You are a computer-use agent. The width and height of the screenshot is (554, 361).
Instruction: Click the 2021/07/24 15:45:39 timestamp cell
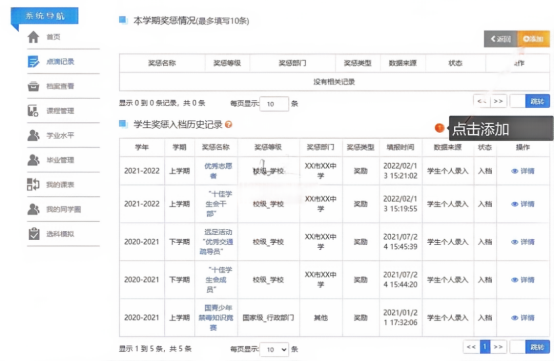coord(400,242)
